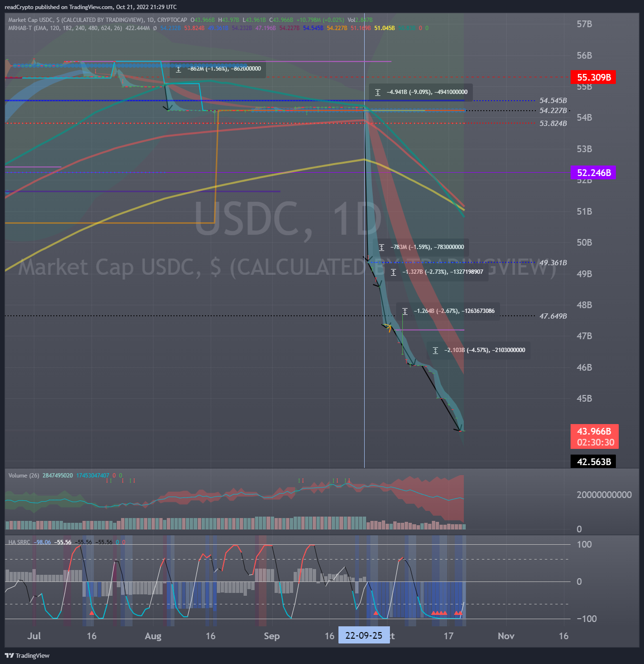Click the Sep label on time axis
Screen dimensions: 644x664
point(272,636)
